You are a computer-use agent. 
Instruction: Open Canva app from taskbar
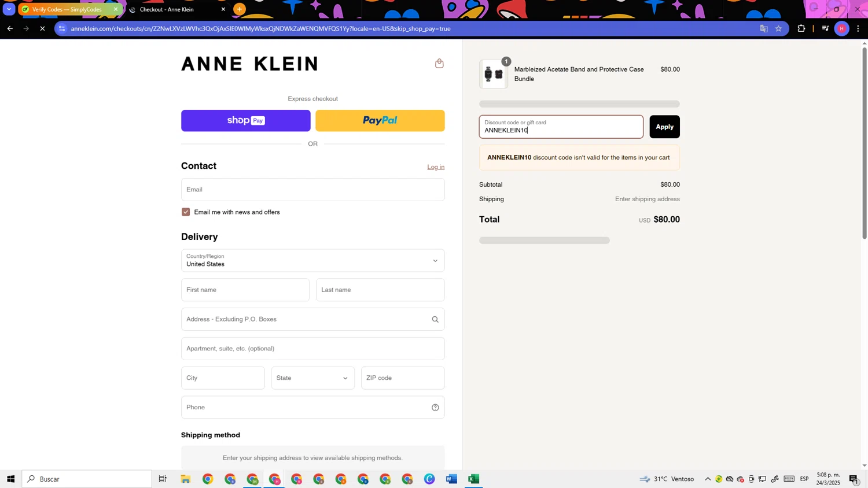tap(429, 479)
